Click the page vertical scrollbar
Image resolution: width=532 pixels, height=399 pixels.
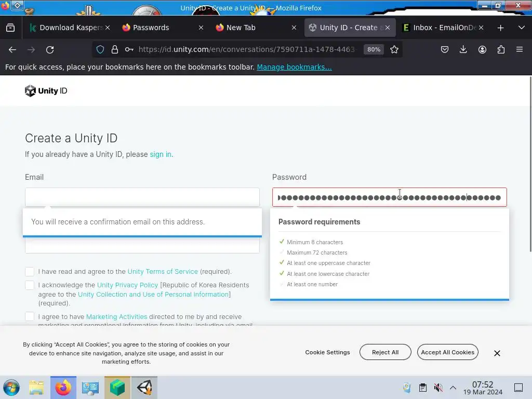point(530,164)
